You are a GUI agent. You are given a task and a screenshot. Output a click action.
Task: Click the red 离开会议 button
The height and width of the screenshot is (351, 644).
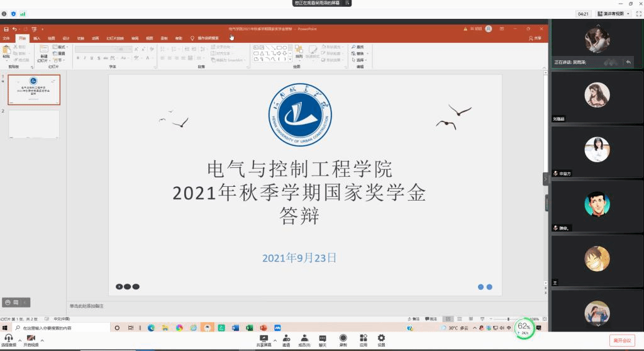pos(621,340)
